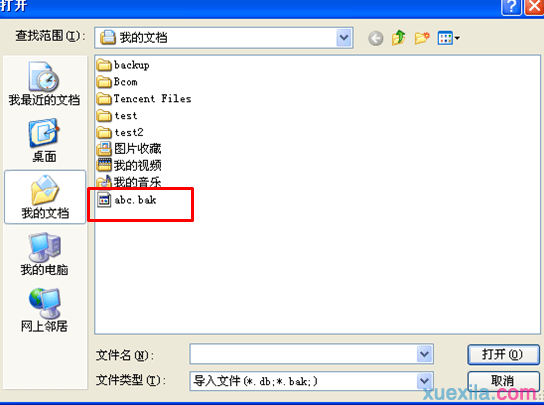Click the 打开 button
544x405 pixels.
point(503,354)
